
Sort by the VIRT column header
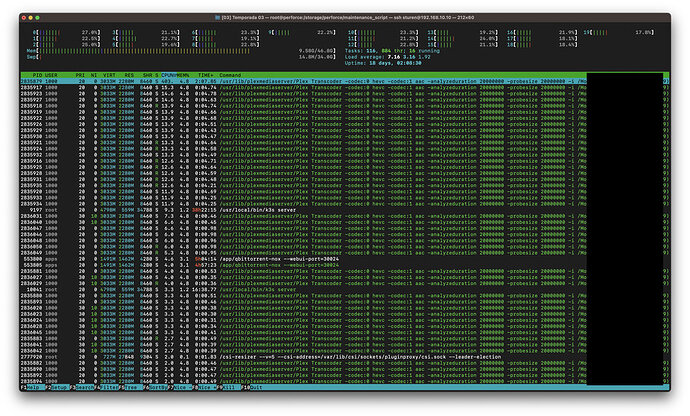(x=109, y=75)
